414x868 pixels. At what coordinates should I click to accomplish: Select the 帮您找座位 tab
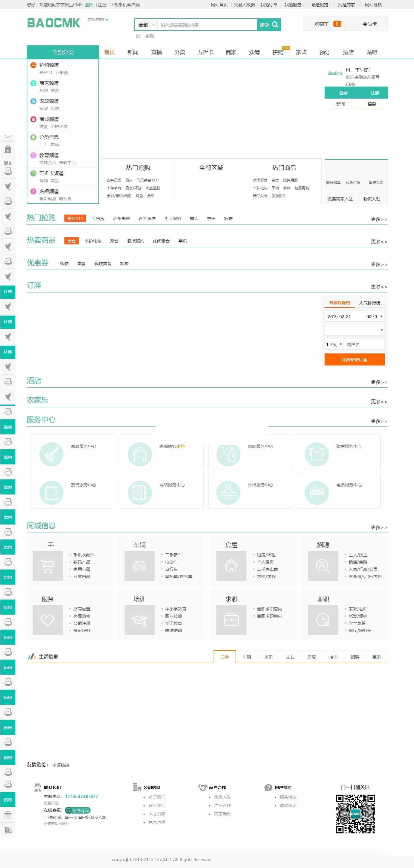339,303
